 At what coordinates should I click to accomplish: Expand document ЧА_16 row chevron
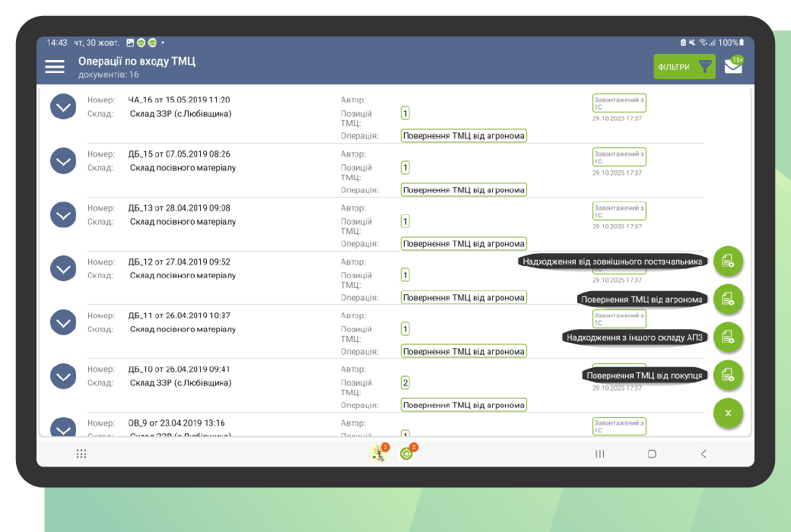(63, 106)
